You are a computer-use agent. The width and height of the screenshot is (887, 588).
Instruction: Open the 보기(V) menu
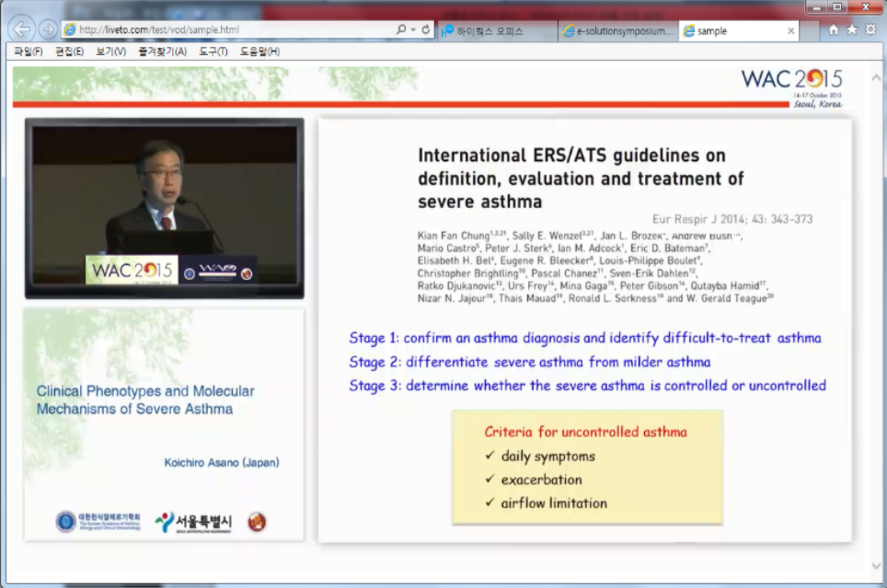tap(111, 52)
